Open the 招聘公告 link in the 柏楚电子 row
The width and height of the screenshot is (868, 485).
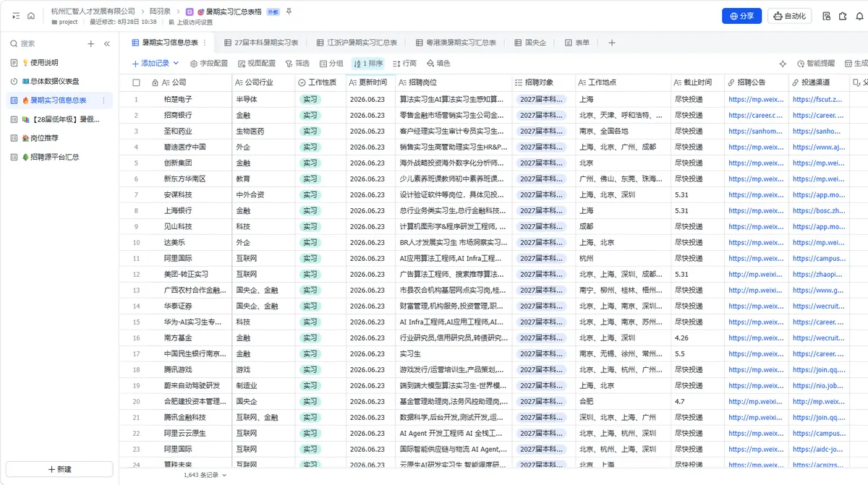[x=756, y=99]
